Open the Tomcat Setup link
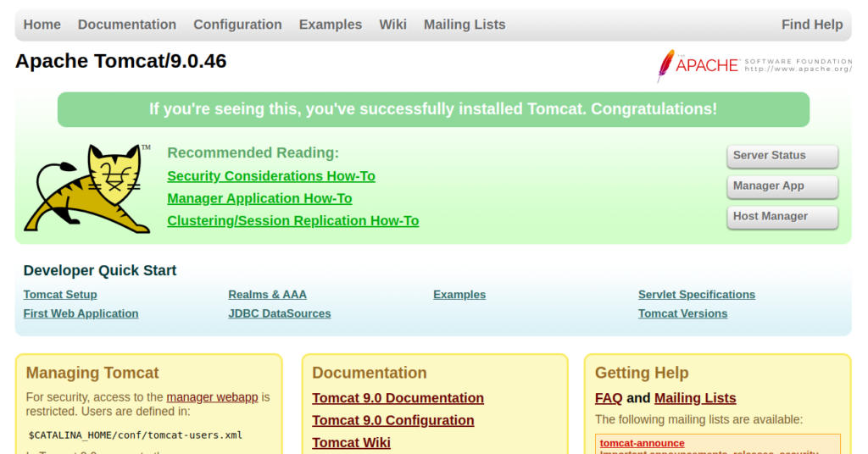 coord(60,295)
